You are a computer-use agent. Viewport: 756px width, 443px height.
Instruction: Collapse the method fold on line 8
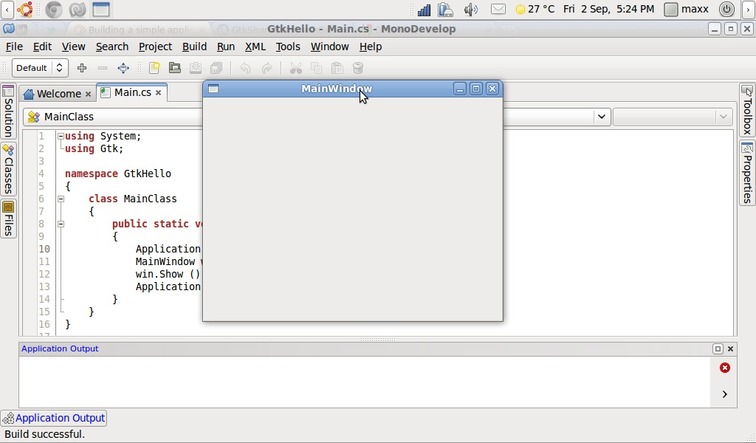[x=61, y=224]
